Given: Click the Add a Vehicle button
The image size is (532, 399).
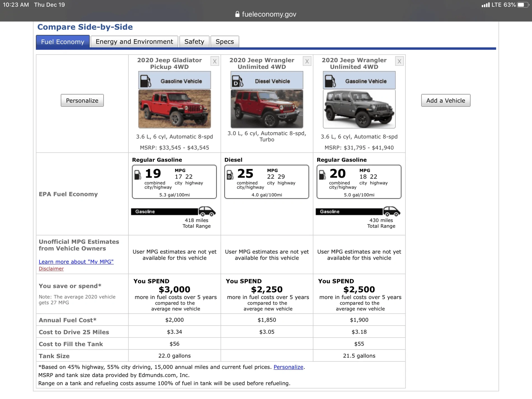Looking at the screenshot, I should 446,101.
